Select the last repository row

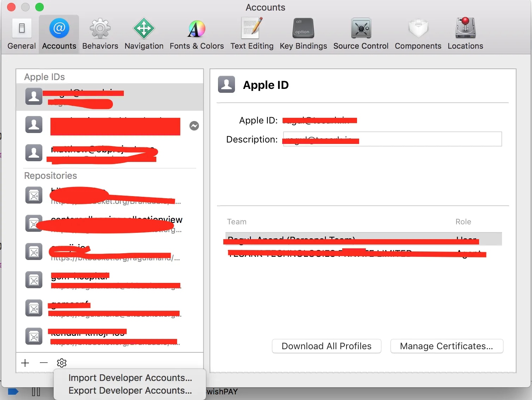click(x=110, y=337)
